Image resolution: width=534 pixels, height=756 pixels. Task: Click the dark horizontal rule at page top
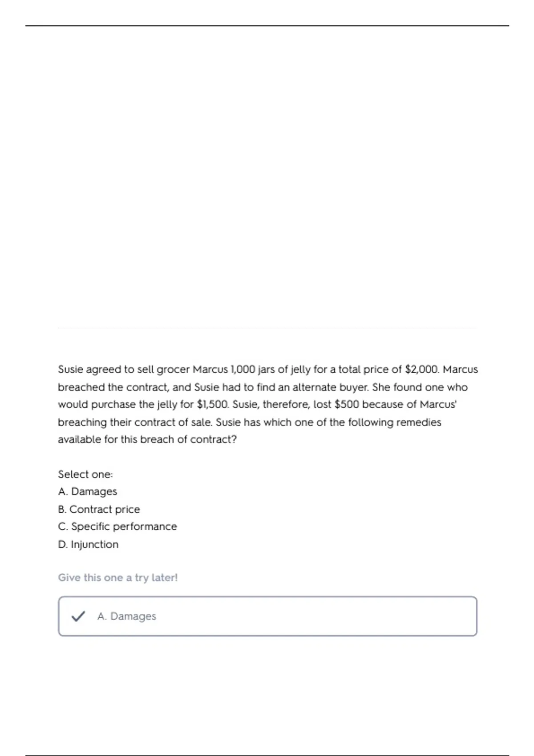[267, 26]
